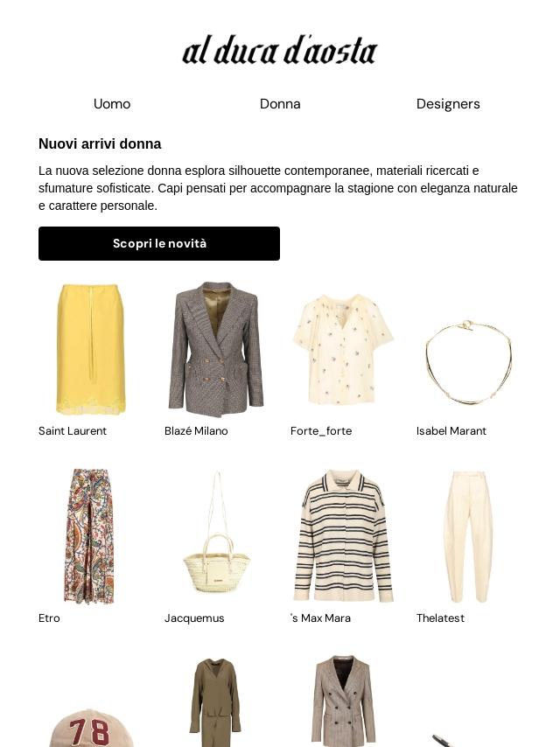Select the striped 's Max Mara sweater image
The image size is (560, 747).
343,536
